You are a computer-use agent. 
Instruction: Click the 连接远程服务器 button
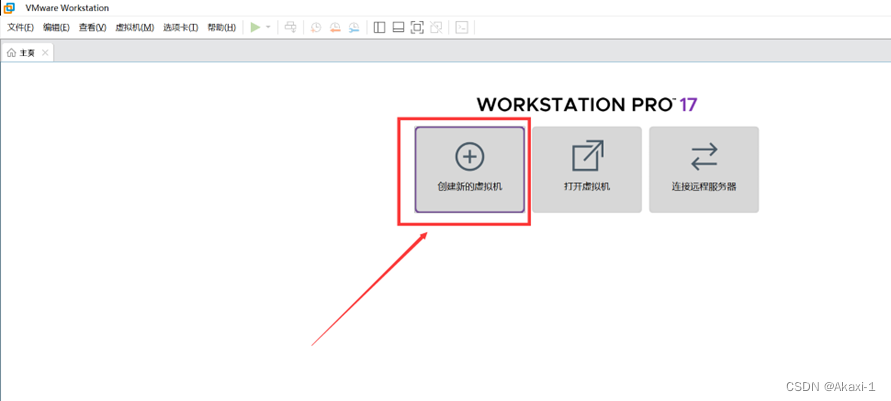[x=704, y=169]
